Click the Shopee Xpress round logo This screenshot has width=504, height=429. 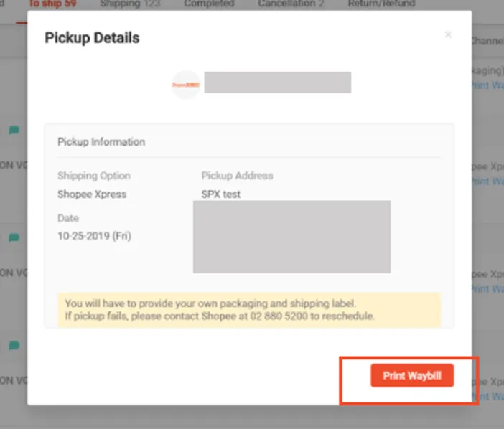pyautogui.click(x=186, y=85)
